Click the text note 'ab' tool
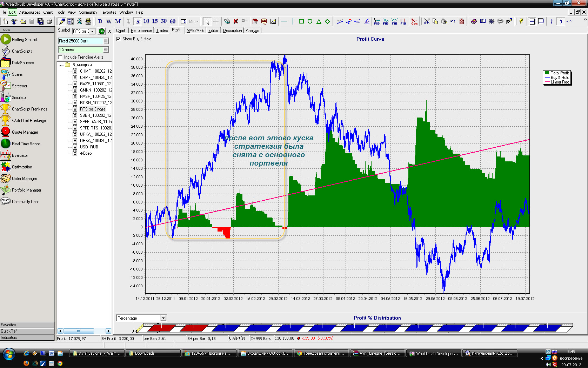This screenshot has height=368, width=588. 264,21
